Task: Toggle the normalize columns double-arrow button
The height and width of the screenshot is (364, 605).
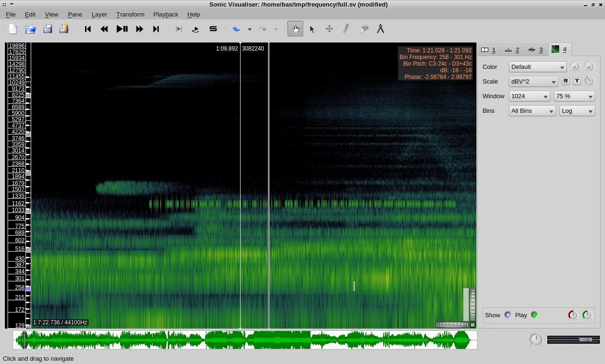Action: coord(566,81)
